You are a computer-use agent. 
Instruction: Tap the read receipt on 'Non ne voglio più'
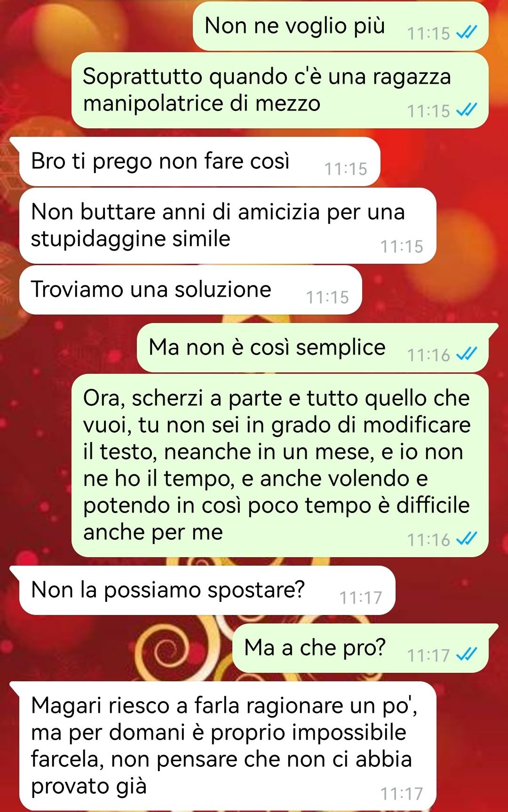[x=467, y=33]
